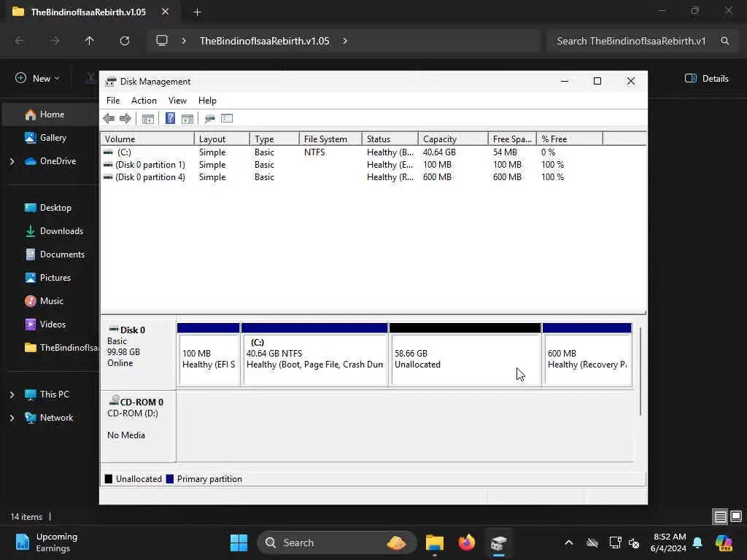Sort by the Layout column header

click(x=222, y=139)
